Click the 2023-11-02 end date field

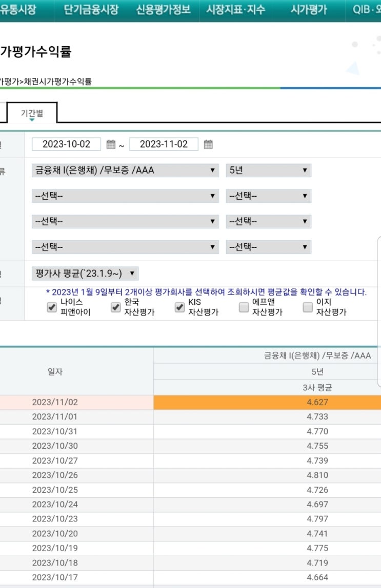click(x=164, y=144)
